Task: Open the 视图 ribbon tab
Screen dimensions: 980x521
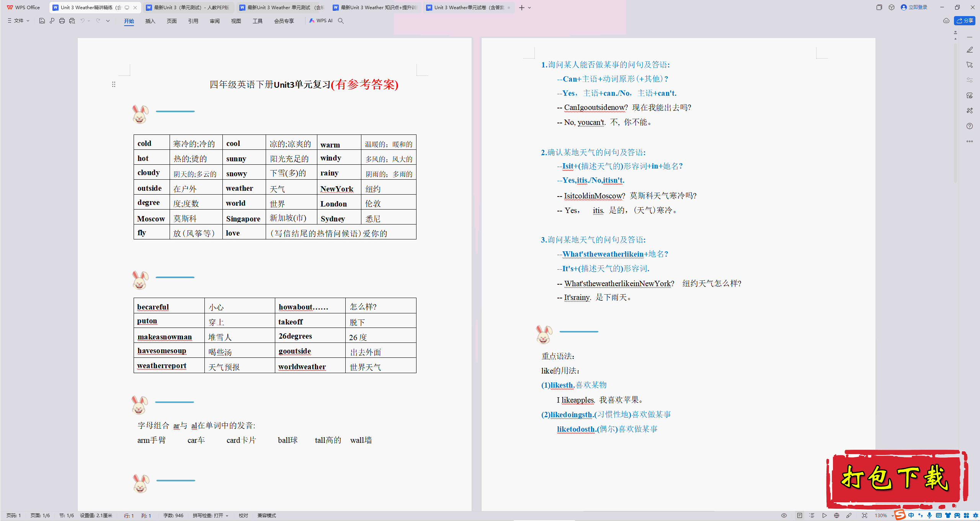Action: [x=236, y=21]
